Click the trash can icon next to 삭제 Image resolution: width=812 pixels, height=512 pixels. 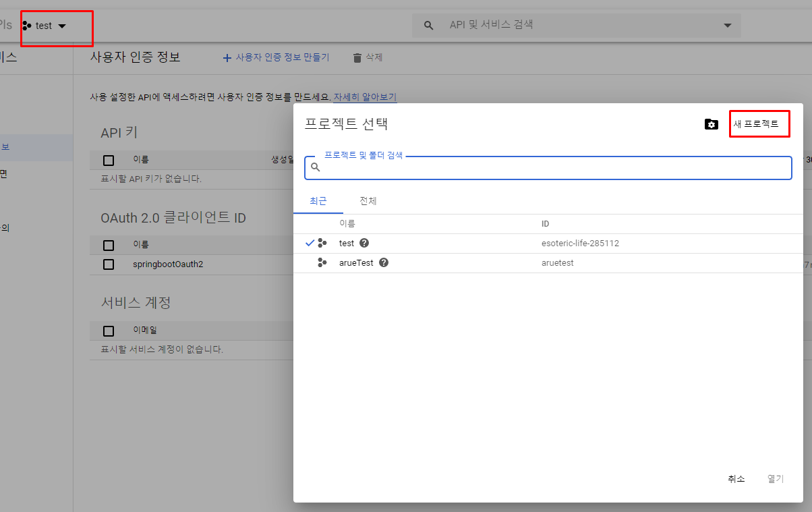tap(357, 58)
